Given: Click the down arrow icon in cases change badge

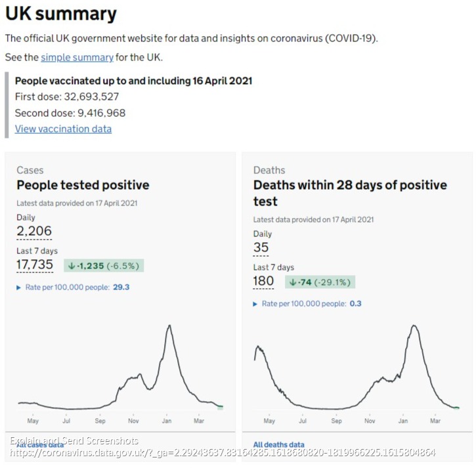Looking at the screenshot, I should [x=72, y=266].
